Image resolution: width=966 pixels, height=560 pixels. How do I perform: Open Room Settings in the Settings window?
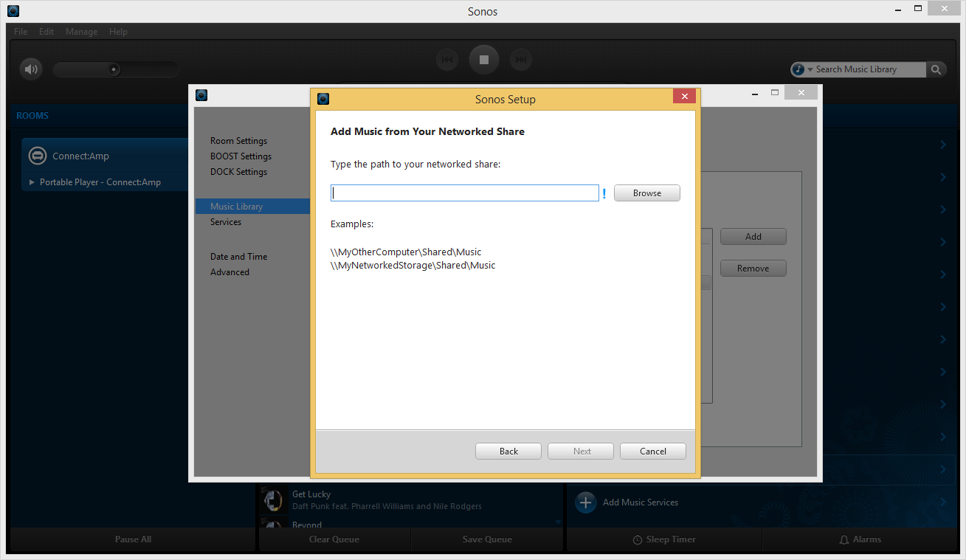[238, 141]
